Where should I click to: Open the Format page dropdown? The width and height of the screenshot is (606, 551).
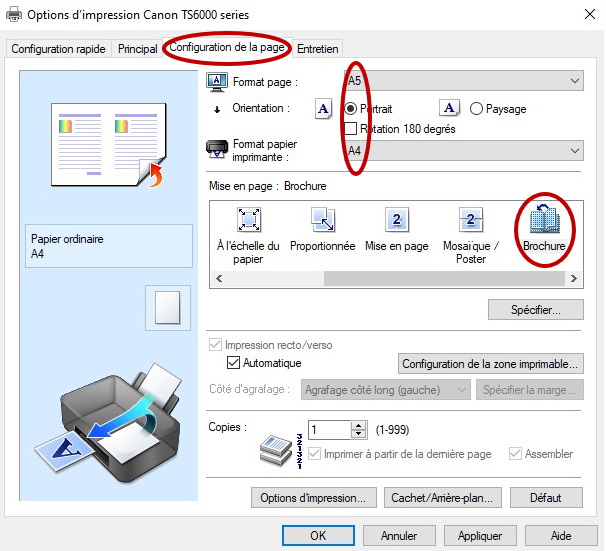coord(464,81)
